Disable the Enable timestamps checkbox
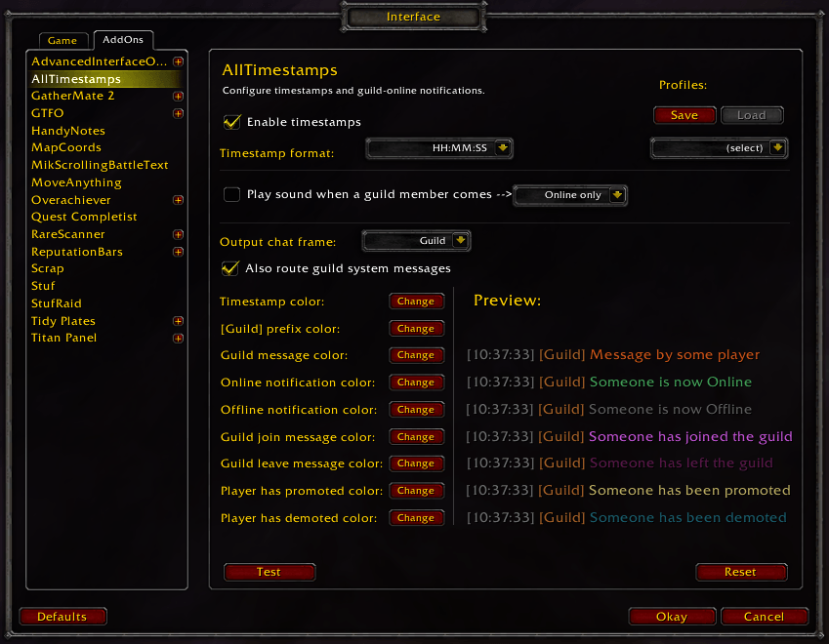The width and height of the screenshot is (829, 644). click(x=231, y=122)
